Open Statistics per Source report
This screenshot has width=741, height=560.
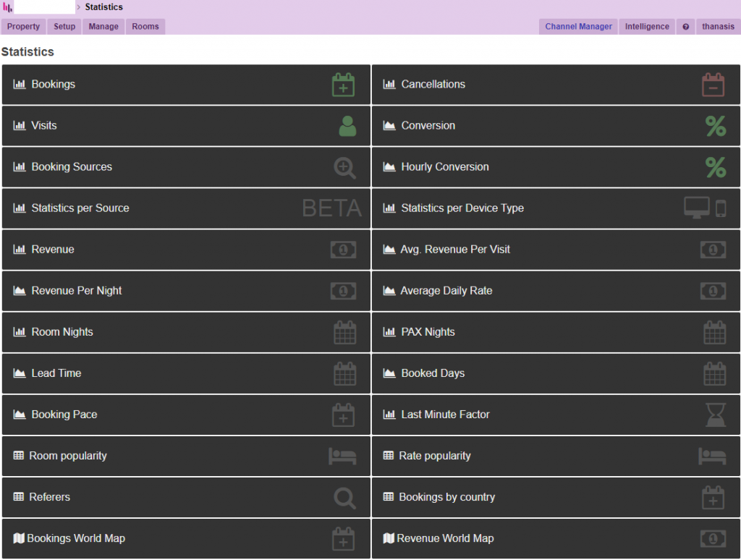[x=80, y=208]
